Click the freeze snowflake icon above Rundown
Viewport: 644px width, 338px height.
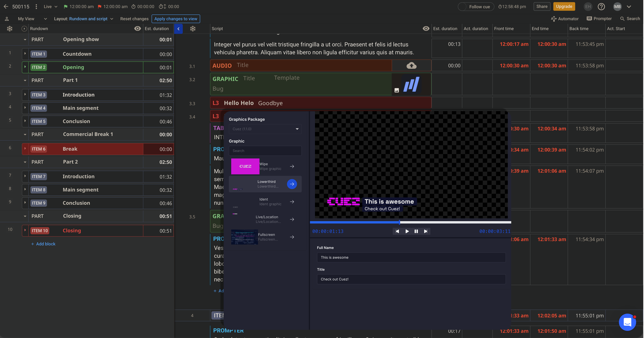pos(9,29)
